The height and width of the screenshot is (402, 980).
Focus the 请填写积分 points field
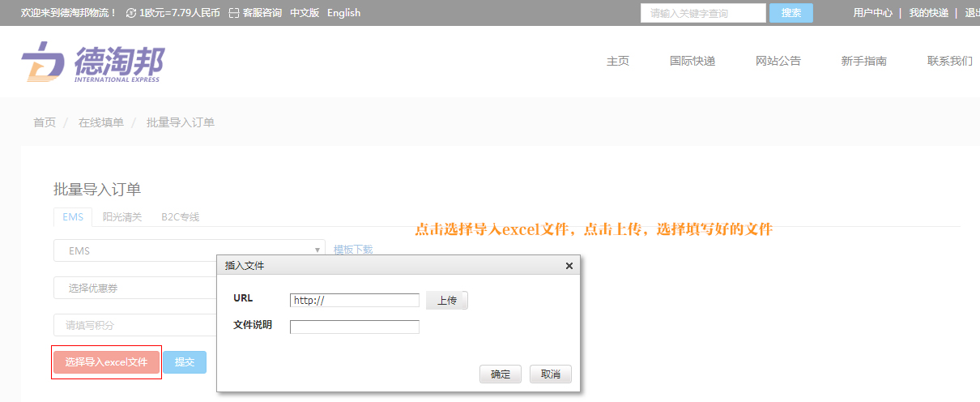135,325
